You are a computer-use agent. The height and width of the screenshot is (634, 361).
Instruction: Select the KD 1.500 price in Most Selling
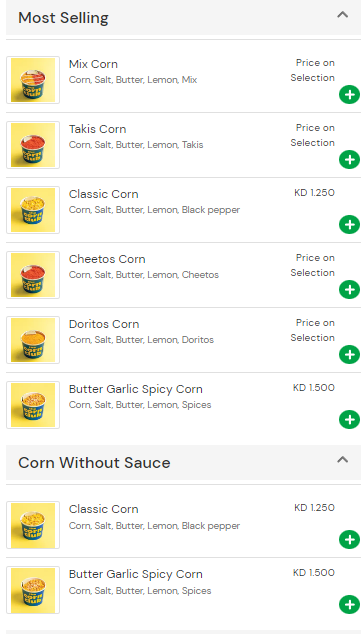314,388
